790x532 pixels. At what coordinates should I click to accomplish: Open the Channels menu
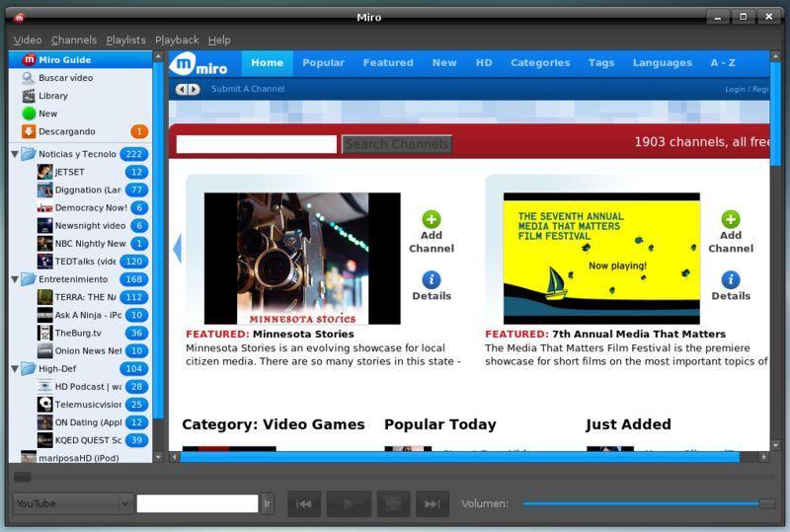[73, 39]
